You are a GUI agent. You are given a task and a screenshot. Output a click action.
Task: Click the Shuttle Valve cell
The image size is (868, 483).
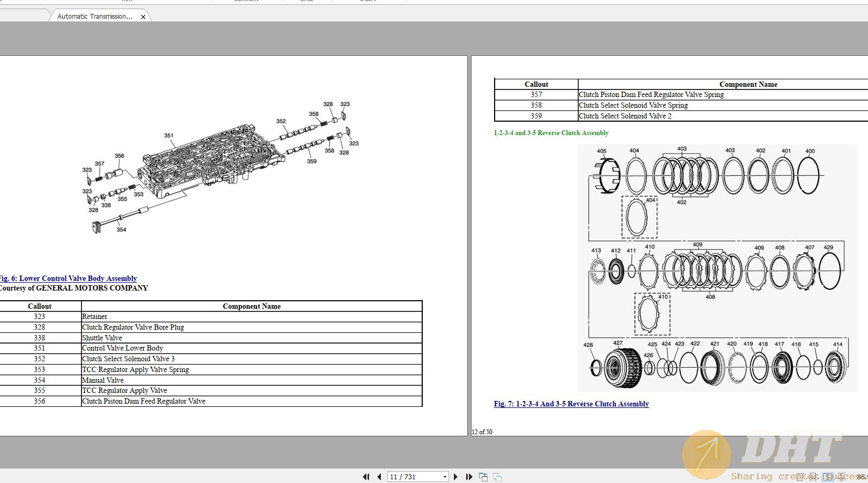252,338
